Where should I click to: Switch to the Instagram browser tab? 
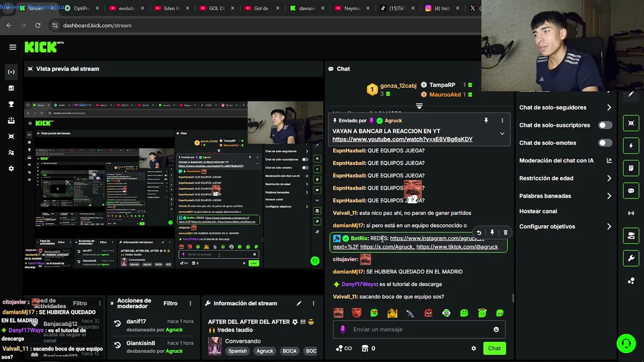coord(442,9)
